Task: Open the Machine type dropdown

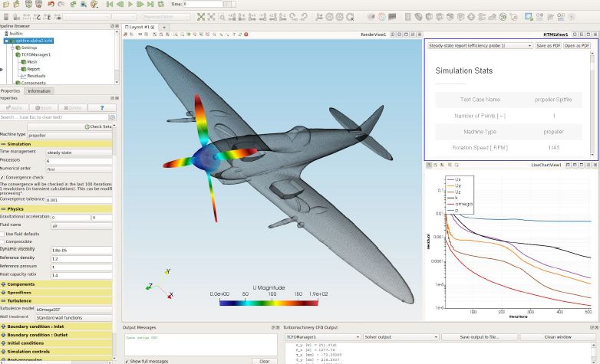Action: tap(70, 136)
